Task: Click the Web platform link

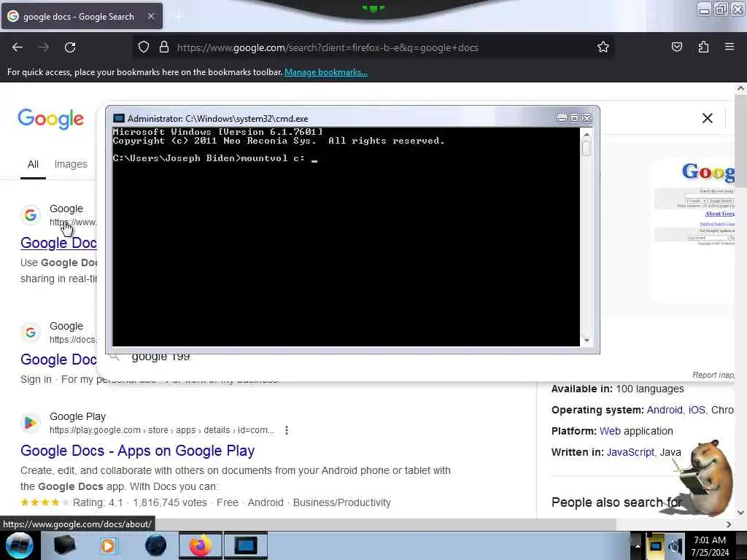Action: pyautogui.click(x=610, y=431)
